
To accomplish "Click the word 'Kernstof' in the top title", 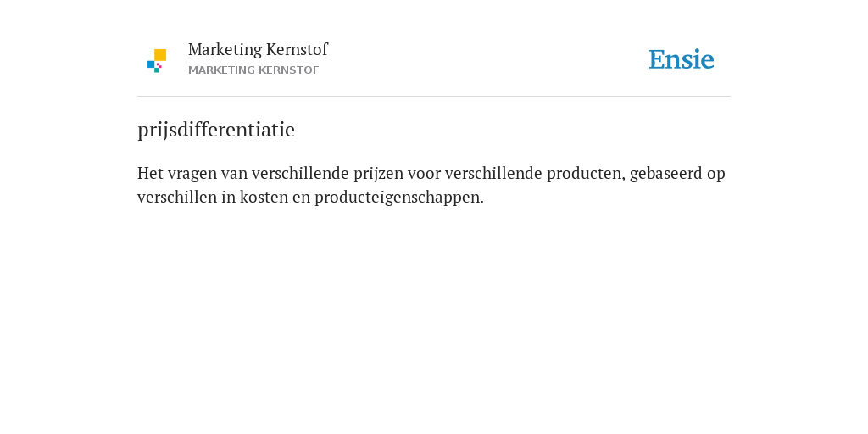I will coord(297,49).
